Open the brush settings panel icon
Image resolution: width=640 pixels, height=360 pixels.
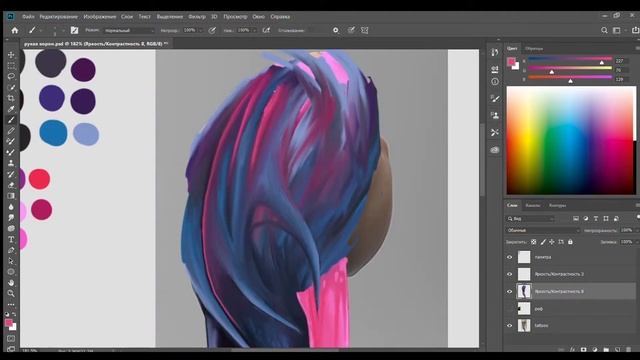click(74, 30)
